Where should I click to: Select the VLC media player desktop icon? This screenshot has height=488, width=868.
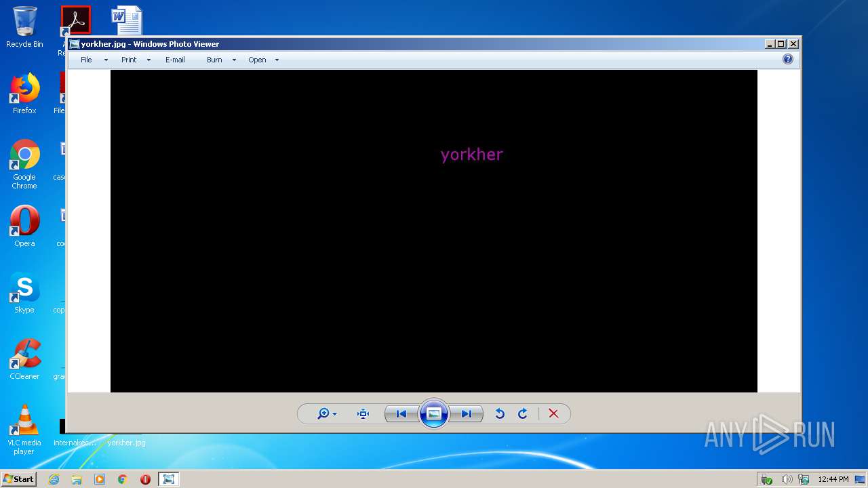[x=24, y=430]
